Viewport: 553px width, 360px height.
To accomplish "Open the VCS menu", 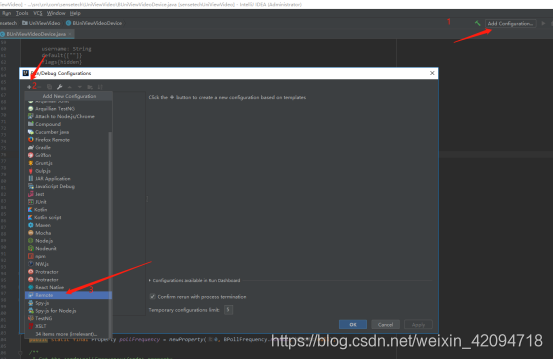I will click(37, 13).
